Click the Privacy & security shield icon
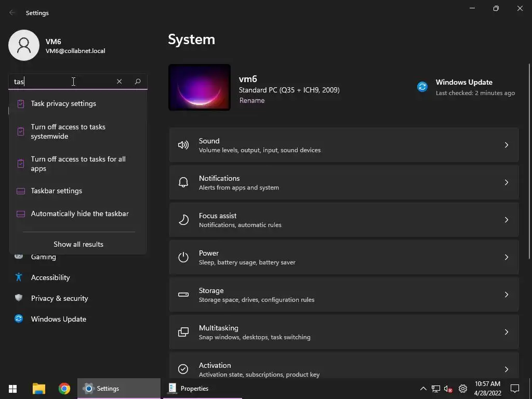Screen dimensions: 532x399 click(19, 298)
